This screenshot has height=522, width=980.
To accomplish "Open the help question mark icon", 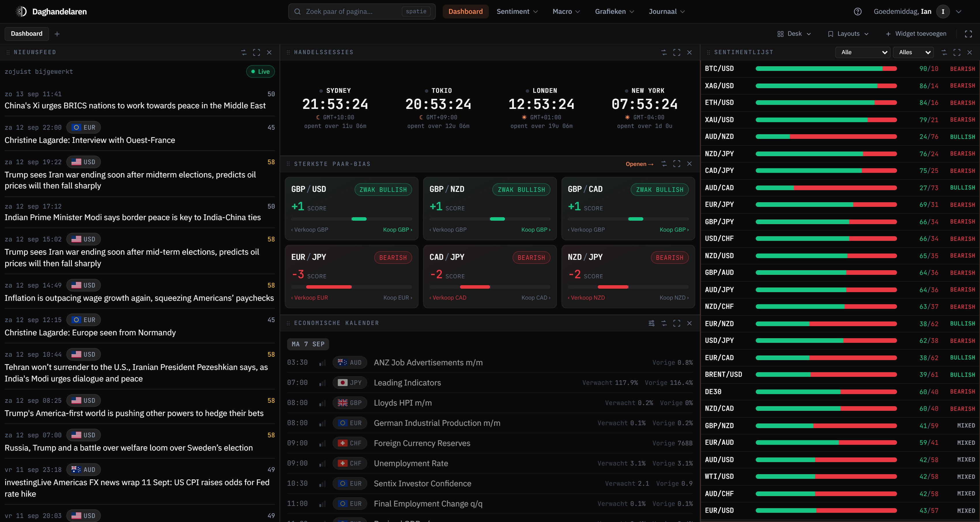I will click(x=857, y=12).
